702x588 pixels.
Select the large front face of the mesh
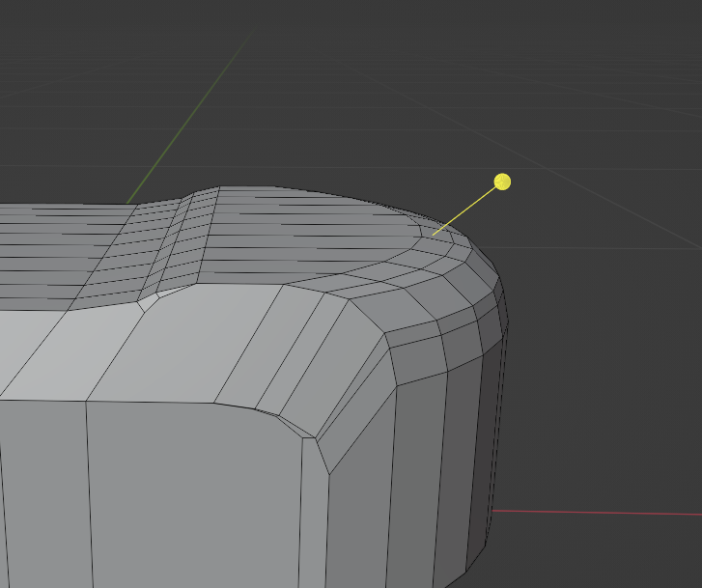(193, 492)
